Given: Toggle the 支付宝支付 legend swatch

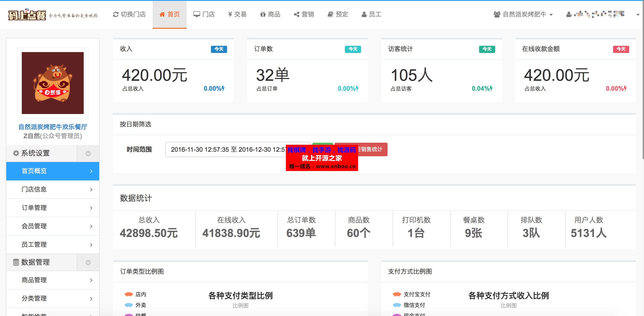Looking at the screenshot, I should (397, 294).
